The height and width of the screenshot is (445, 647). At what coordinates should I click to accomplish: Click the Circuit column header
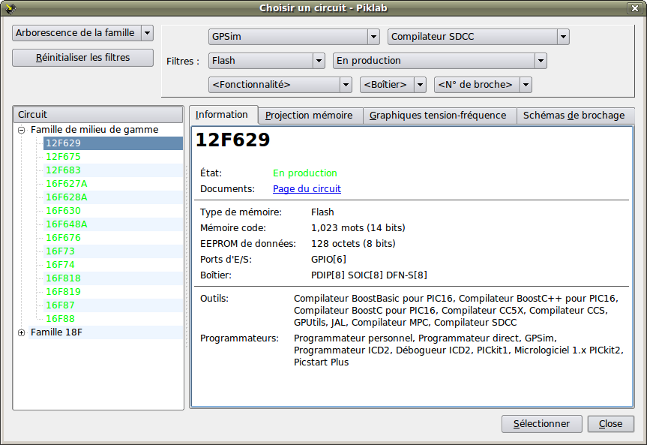coord(98,114)
